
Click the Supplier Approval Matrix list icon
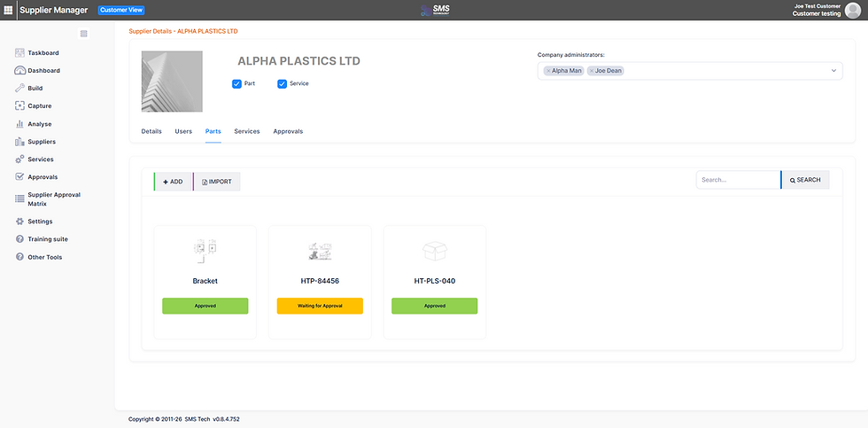(19, 197)
